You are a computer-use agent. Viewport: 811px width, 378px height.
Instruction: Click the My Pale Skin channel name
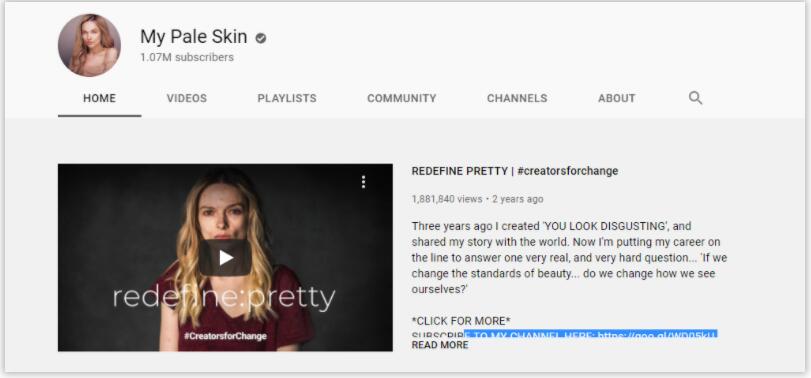(194, 37)
